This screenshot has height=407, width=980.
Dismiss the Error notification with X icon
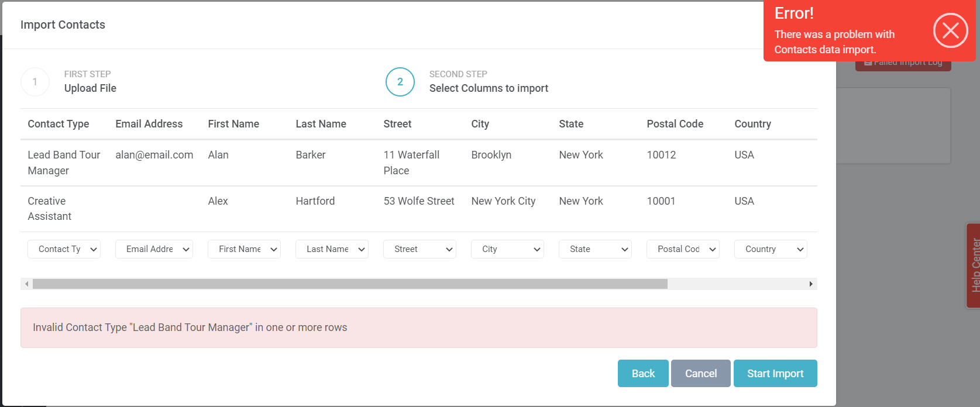(x=950, y=30)
